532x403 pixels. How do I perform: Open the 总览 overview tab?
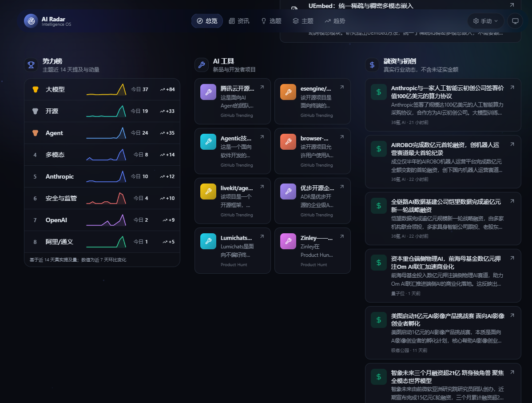[207, 21]
